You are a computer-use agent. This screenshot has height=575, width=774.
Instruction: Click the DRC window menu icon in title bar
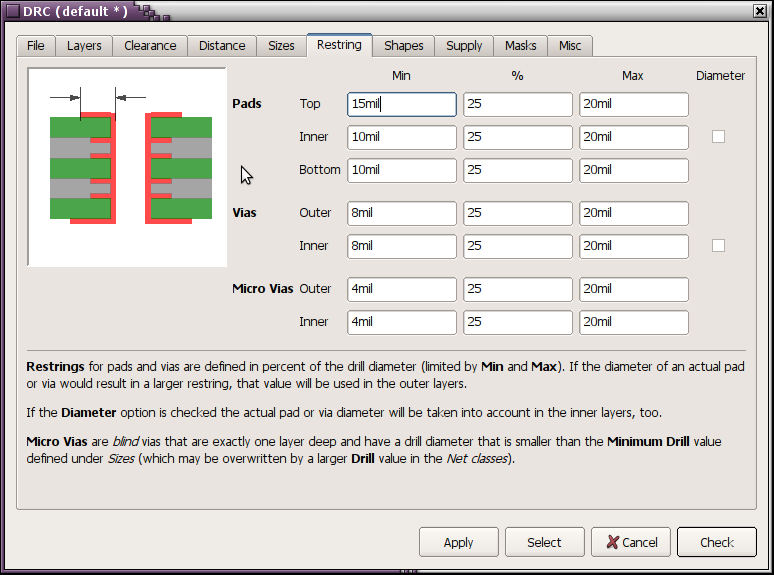pyautogui.click(x=11, y=11)
